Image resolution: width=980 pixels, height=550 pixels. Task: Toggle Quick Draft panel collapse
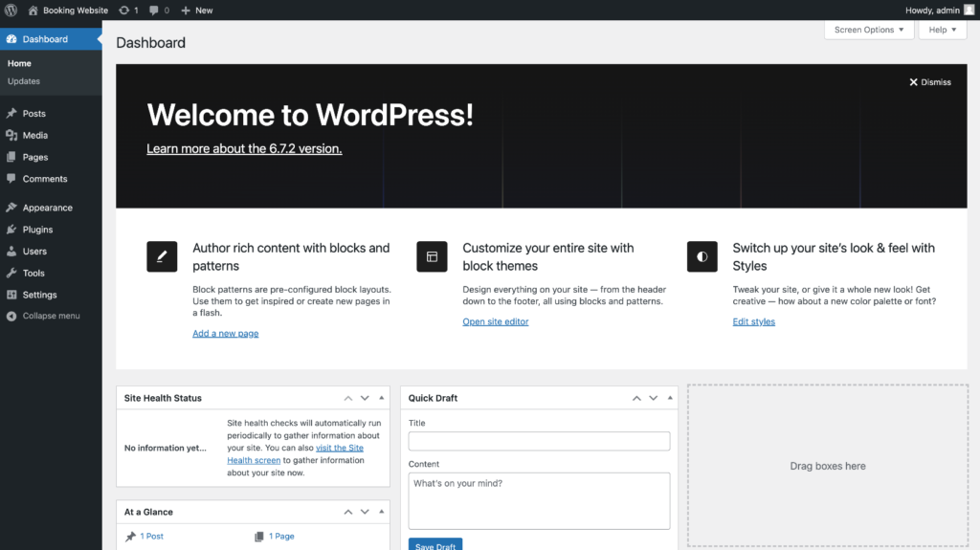(670, 398)
